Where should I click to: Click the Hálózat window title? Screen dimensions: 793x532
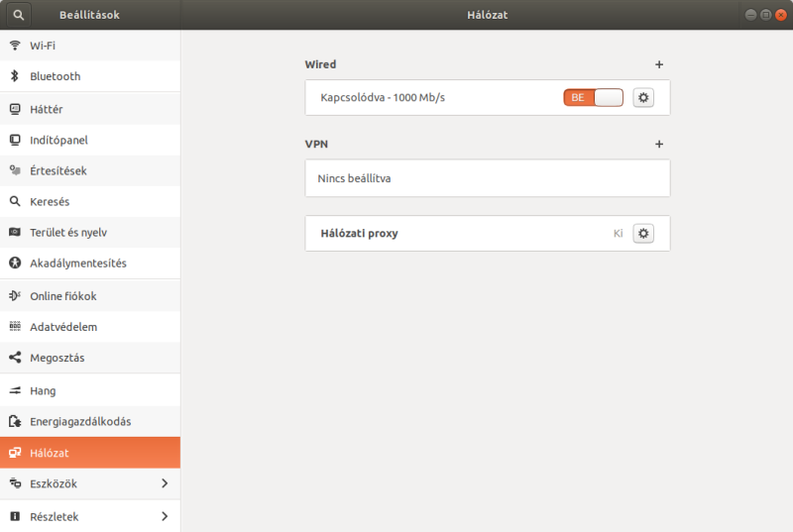pyautogui.click(x=487, y=15)
